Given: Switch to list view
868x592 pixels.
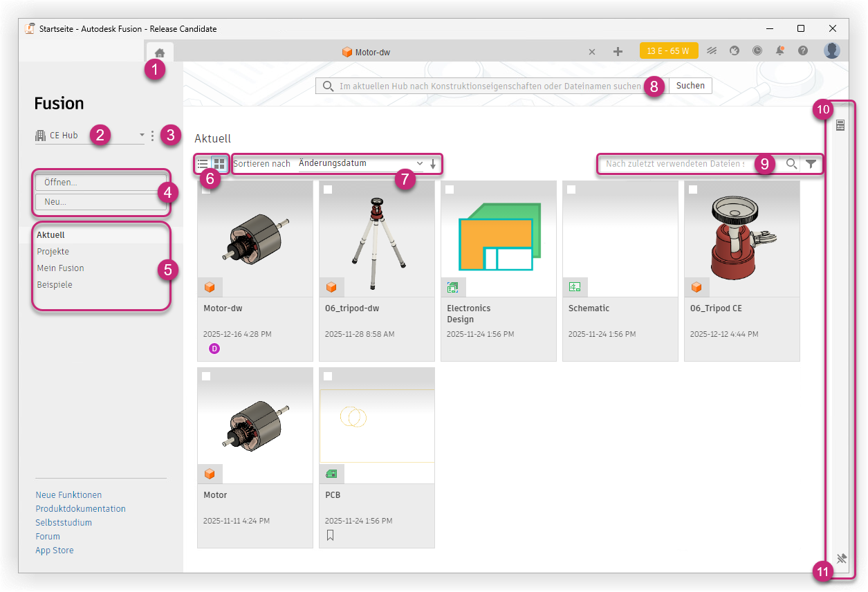Looking at the screenshot, I should pos(203,164).
